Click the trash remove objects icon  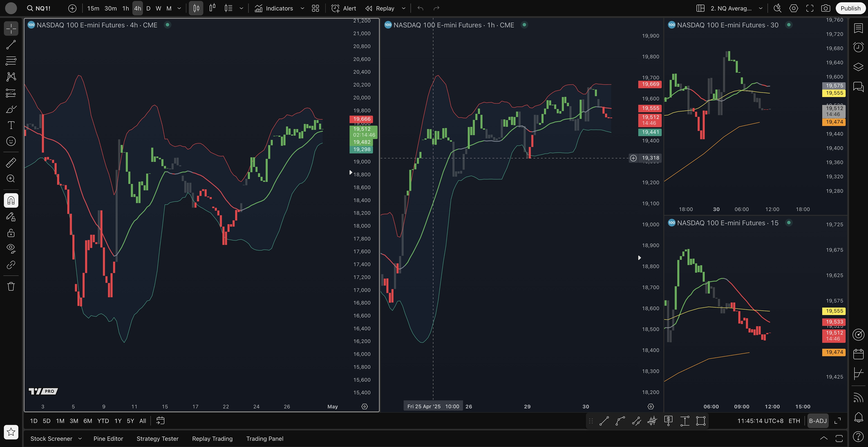11,286
